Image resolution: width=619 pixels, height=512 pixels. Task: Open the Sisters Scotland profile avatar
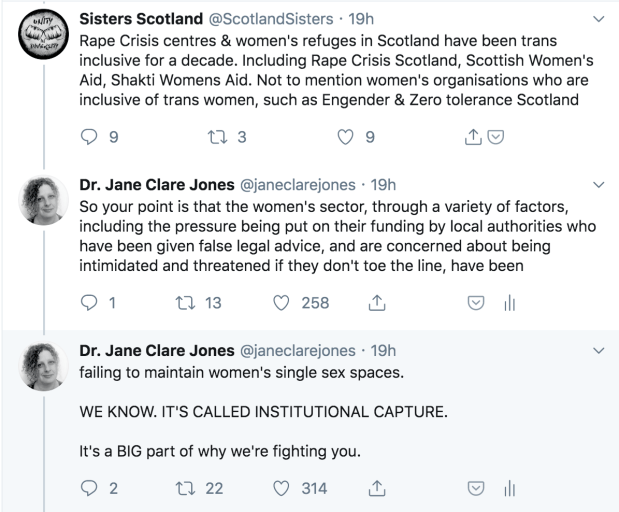[42, 40]
